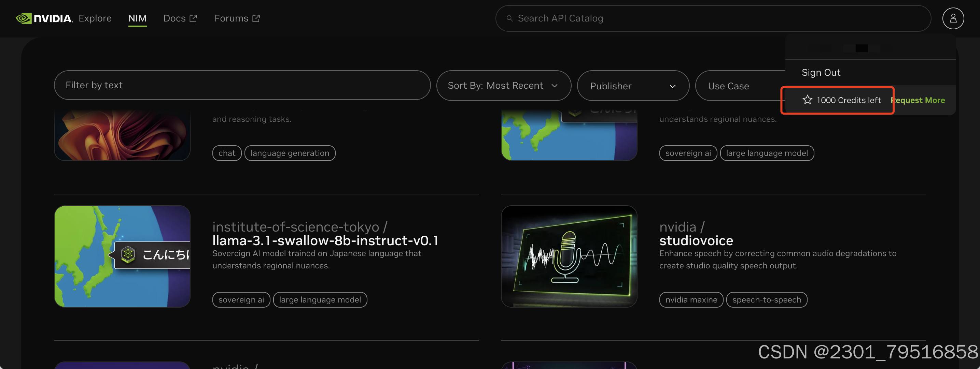
Task: Click institute-of-science-tokyo publisher text
Action: (300, 227)
